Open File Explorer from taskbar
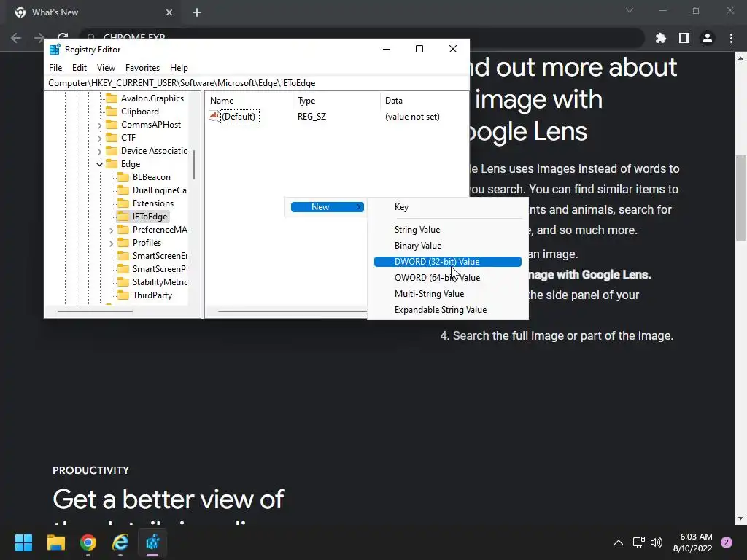This screenshot has width=747, height=560. [55, 542]
